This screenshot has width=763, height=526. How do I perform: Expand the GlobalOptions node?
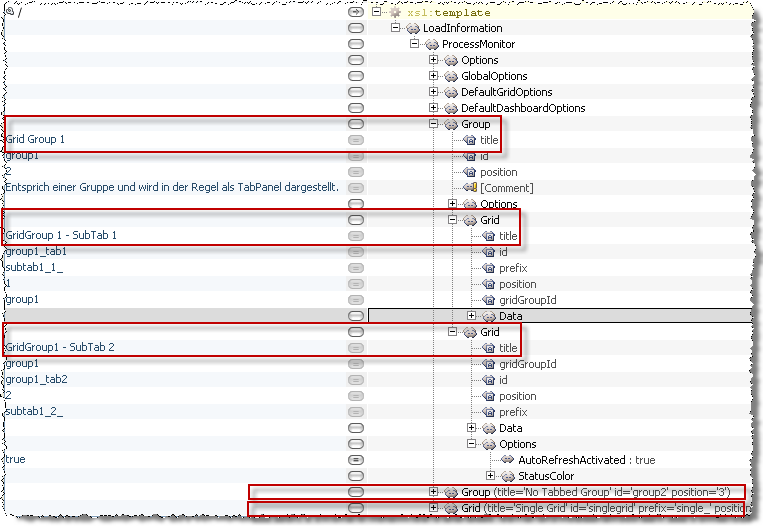pos(433,76)
